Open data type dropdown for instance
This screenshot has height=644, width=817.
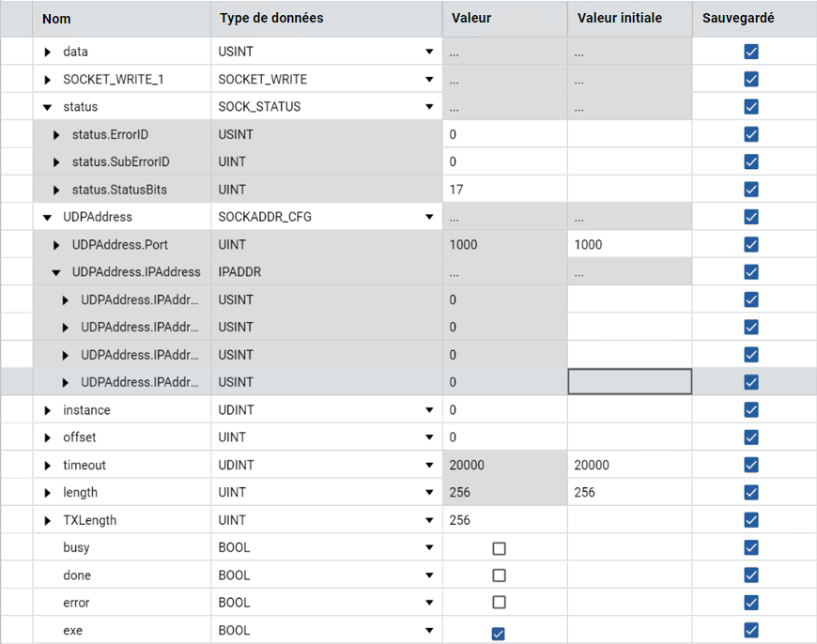coord(429,410)
